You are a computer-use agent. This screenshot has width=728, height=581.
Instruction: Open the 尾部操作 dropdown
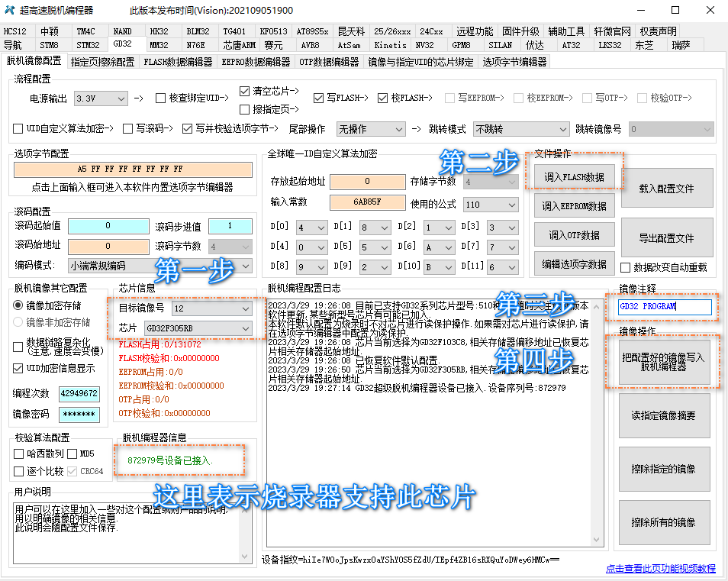(371, 129)
